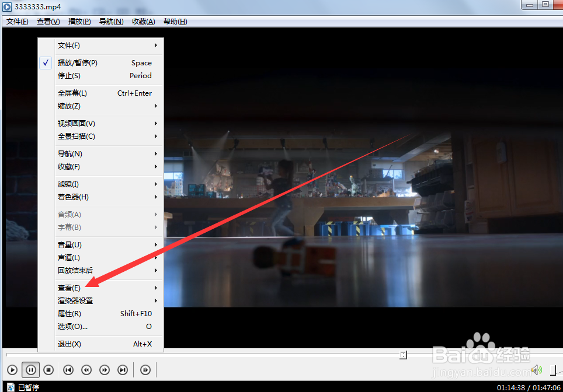Click the 已暂停 status text
The width and height of the screenshot is (563, 392).
click(29, 388)
